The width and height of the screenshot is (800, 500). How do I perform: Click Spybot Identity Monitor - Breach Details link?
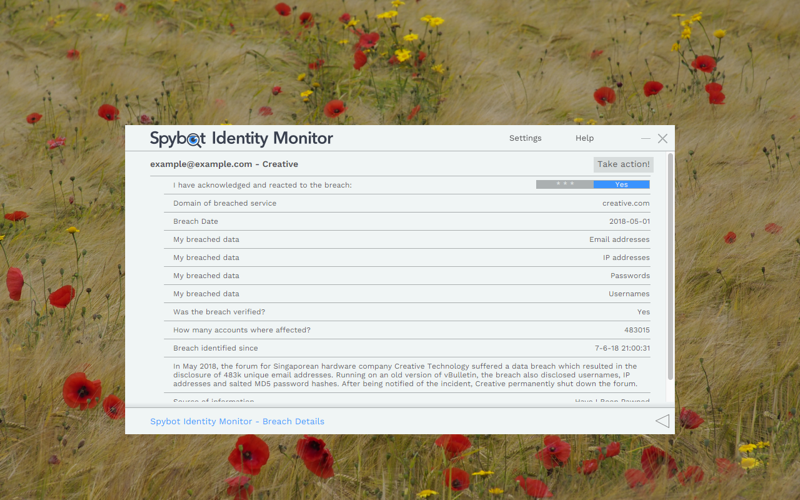(237, 421)
